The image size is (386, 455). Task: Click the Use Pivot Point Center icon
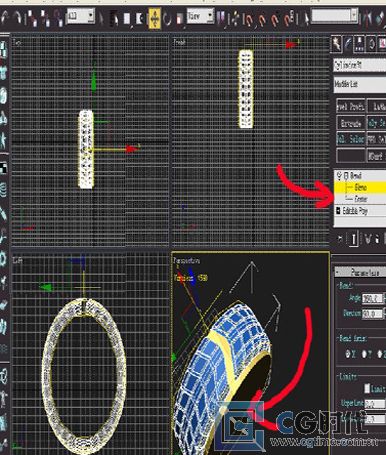click(221, 17)
